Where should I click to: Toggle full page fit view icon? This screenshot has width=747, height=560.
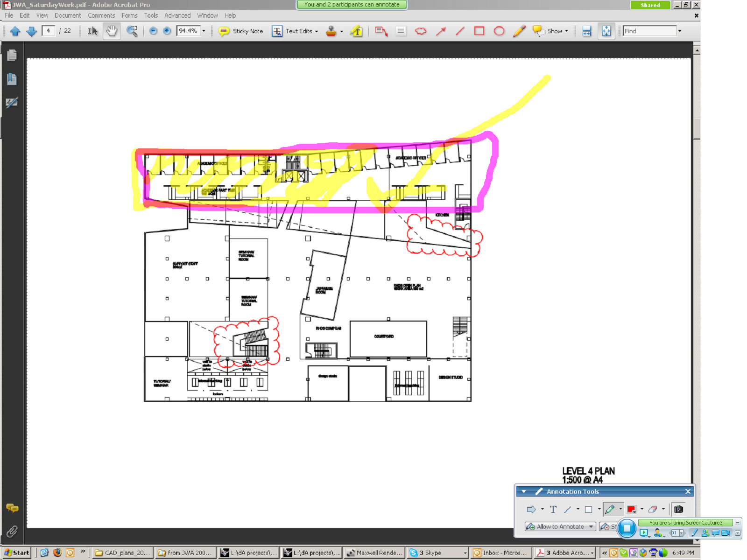[606, 31]
